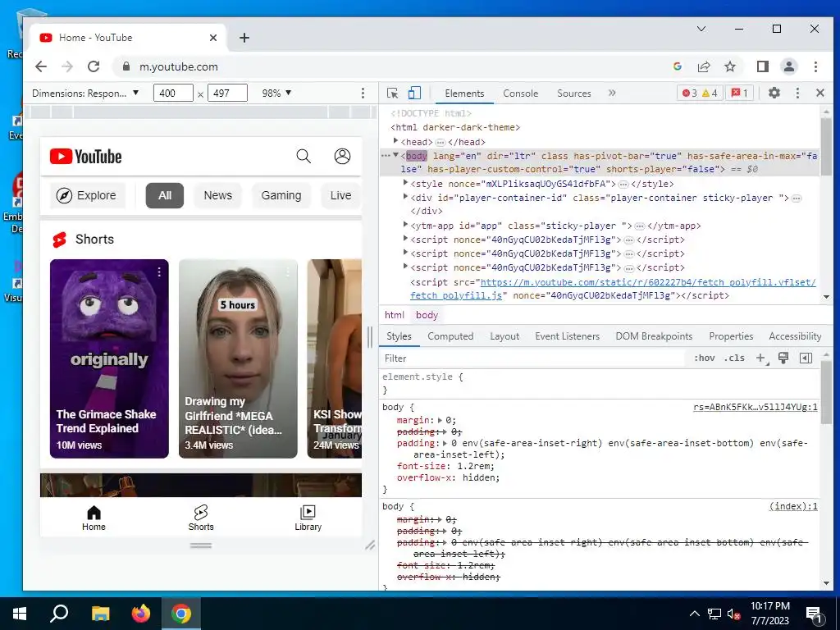Open the YouTube account profile icon
840x630 pixels.
click(342, 157)
